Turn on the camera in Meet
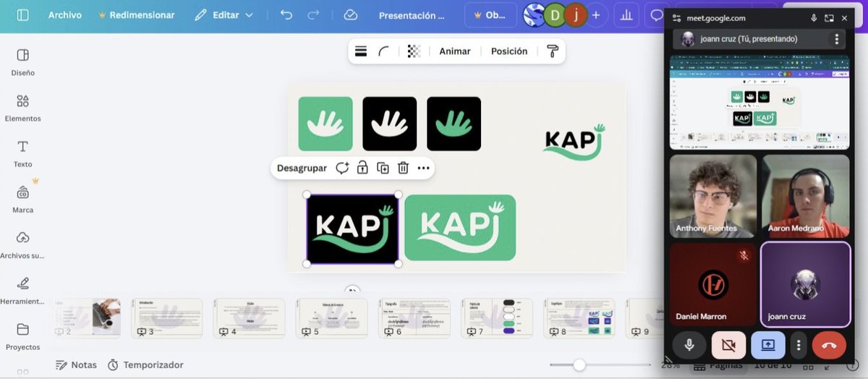868x379 pixels. click(728, 346)
